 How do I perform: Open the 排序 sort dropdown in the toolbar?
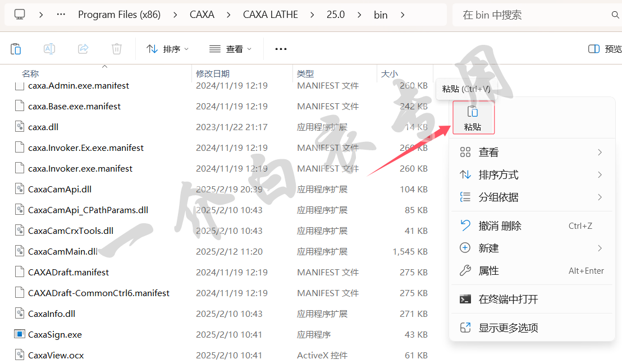coord(167,49)
